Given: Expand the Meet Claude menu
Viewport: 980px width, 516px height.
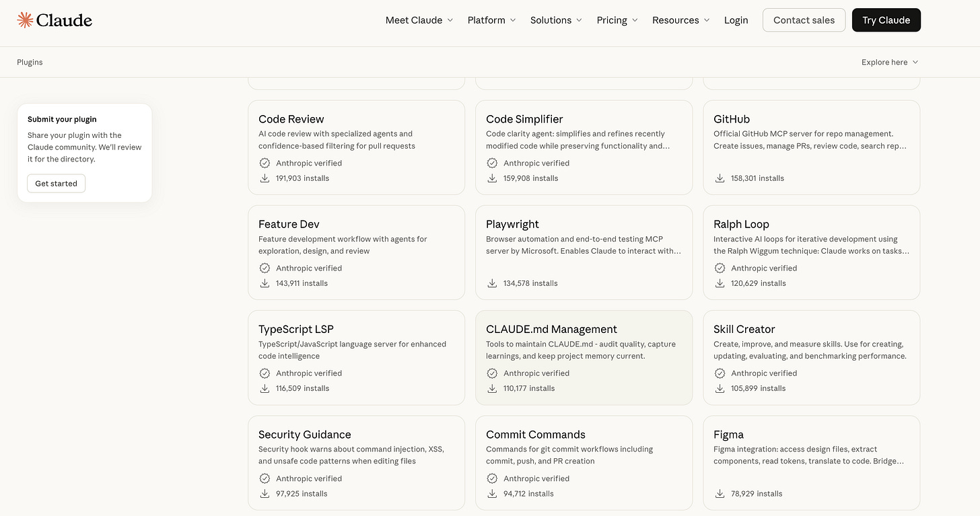Looking at the screenshot, I should (419, 20).
